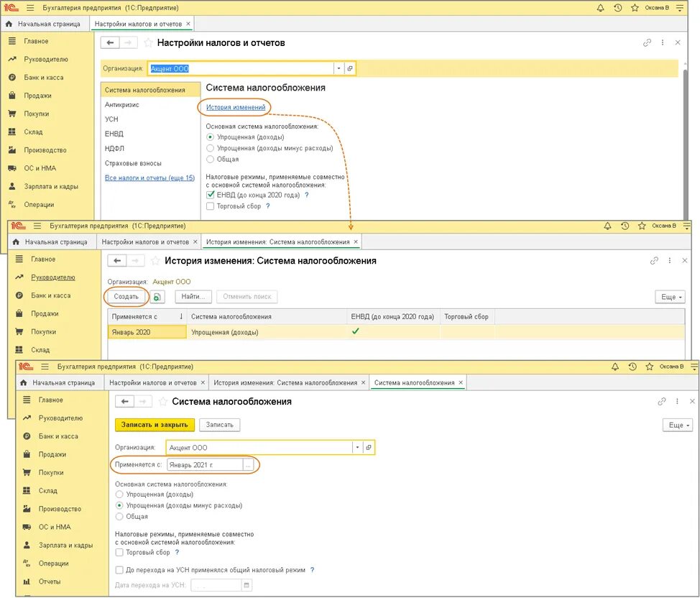This screenshot has width=700, height=598.
Task: Uncheck ЕНВД (до конца 2020 года) checkbox
Action: (x=211, y=195)
